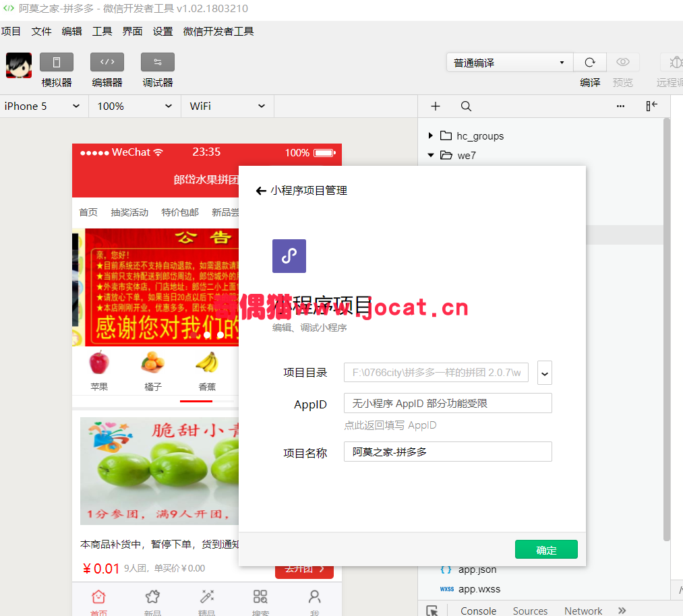Toggle the Editor panel button
Viewport: 683px width, 616px height.
click(x=107, y=62)
